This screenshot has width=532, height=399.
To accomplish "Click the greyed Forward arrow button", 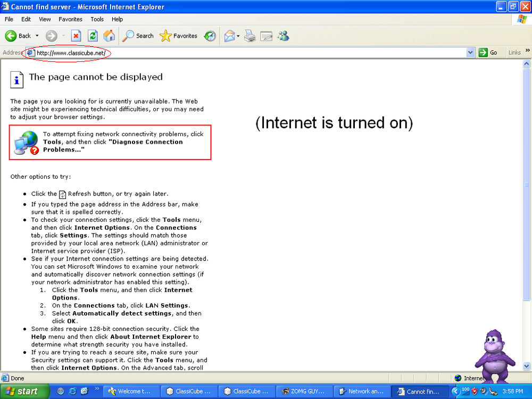I will (x=52, y=36).
